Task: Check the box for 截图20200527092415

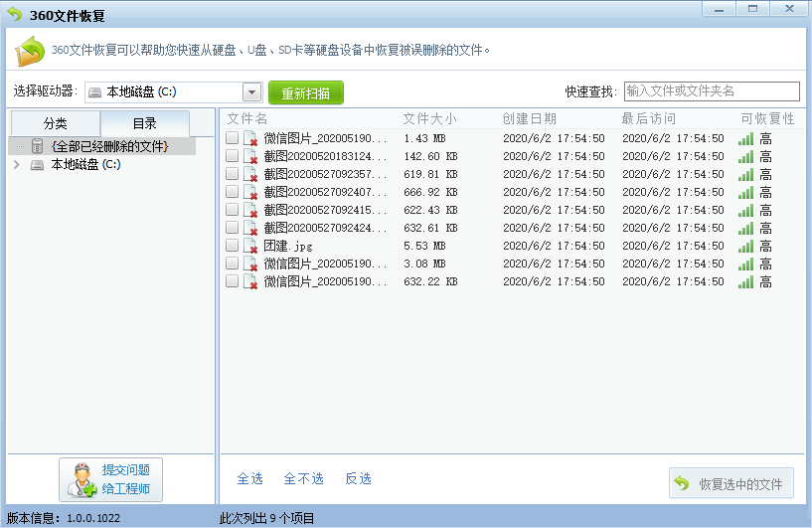Action: pos(232,210)
